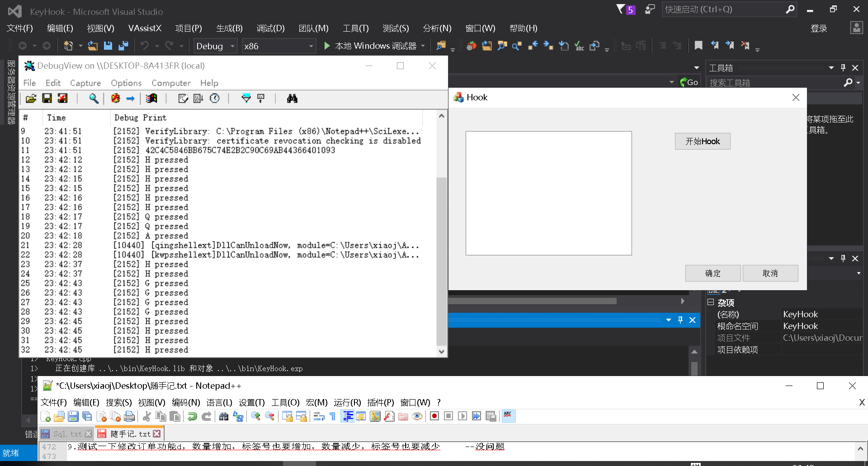The width and height of the screenshot is (868, 466).
Task: Click feedback icon beside quick launch
Action: [x=650, y=9]
